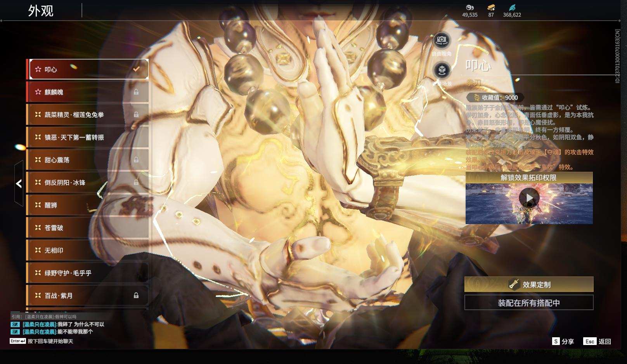Click the currency icon above 49,535
This screenshot has height=364, width=627.
point(470,7)
